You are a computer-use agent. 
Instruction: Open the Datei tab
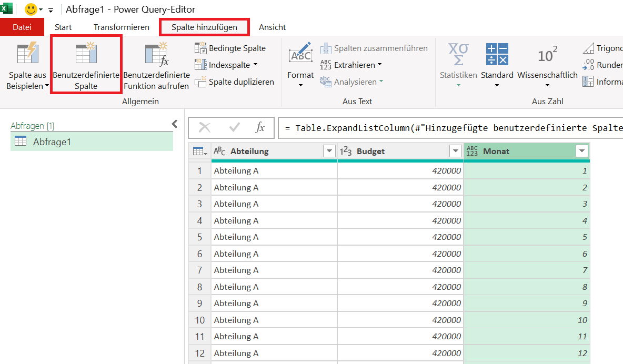tap(22, 27)
